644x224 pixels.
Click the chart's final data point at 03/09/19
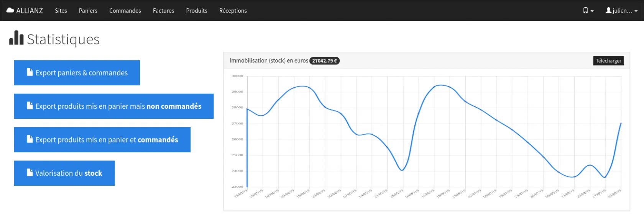(x=621, y=123)
